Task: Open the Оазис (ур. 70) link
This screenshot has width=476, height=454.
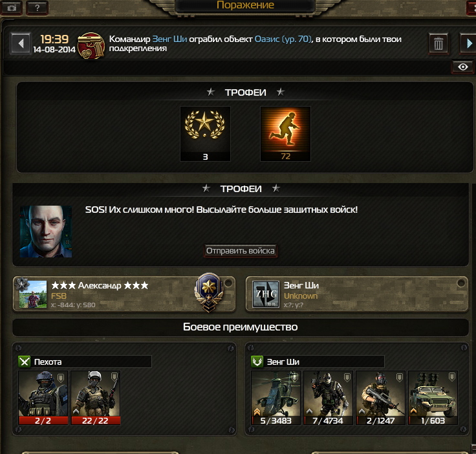Action: pyautogui.click(x=283, y=39)
